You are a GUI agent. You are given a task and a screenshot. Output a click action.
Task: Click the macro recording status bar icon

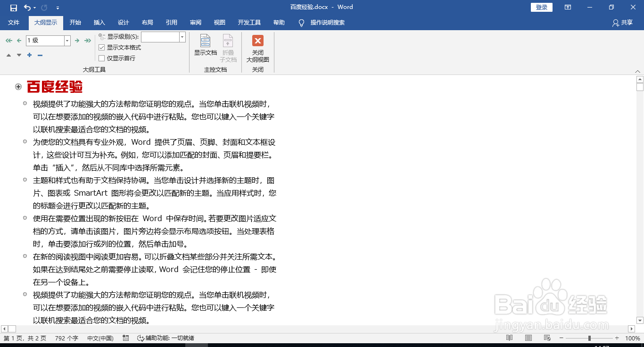coord(126,338)
